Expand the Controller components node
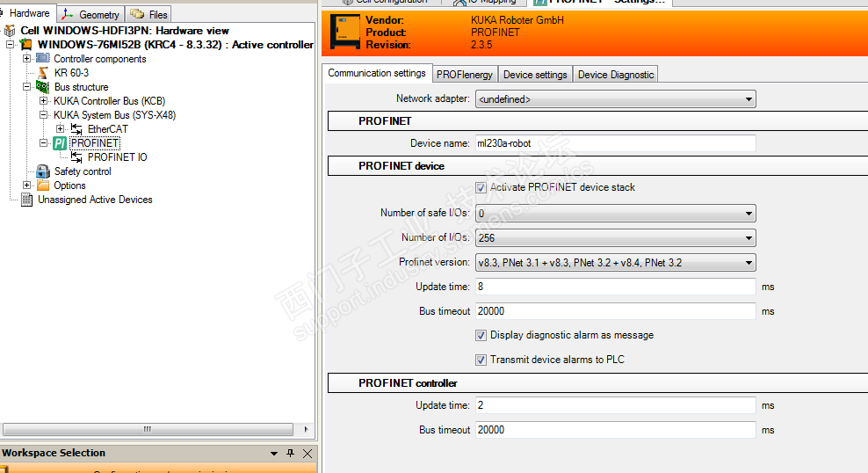This screenshot has width=868, height=473. (26, 58)
